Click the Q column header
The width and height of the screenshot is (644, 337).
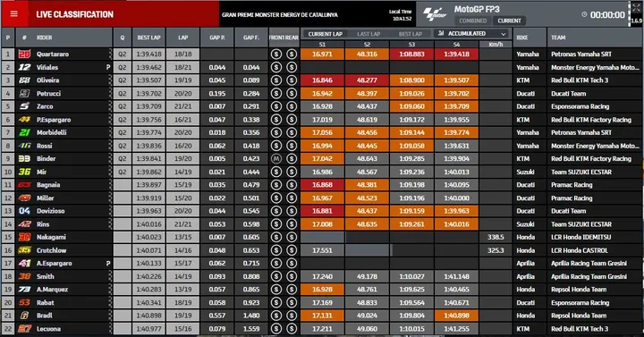122,38
